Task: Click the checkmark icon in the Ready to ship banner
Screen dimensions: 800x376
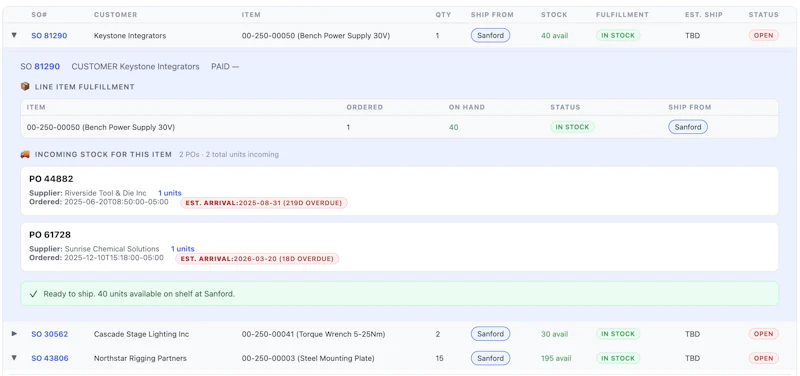Action: [34, 294]
